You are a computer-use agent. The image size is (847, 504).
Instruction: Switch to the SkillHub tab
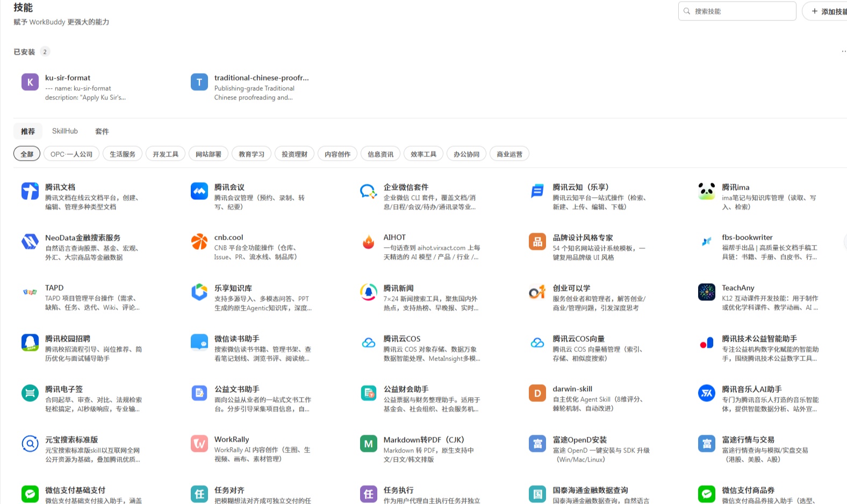point(65,131)
